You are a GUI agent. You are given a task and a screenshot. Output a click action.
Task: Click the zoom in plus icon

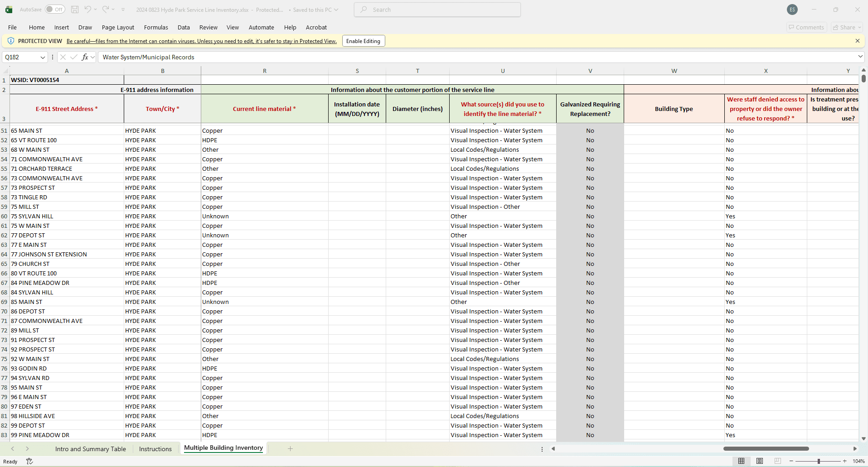click(844, 461)
